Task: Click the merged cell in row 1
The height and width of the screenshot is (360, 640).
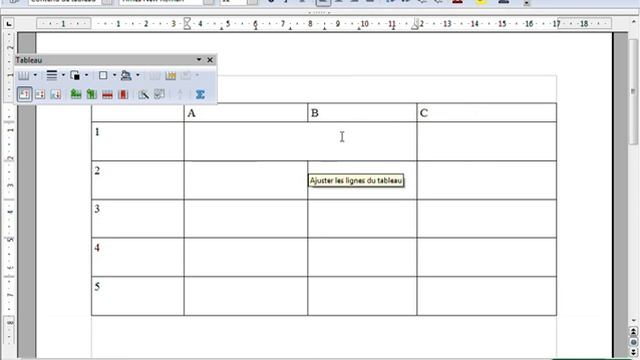Action: tap(300, 141)
